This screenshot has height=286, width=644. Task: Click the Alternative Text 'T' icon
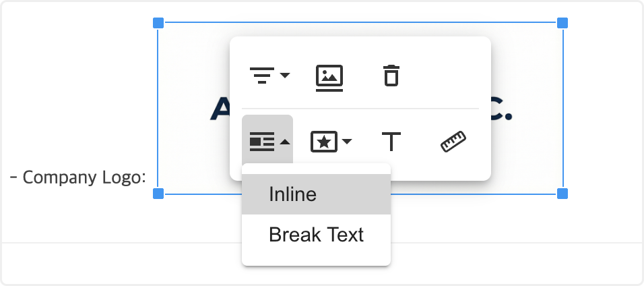[391, 142]
